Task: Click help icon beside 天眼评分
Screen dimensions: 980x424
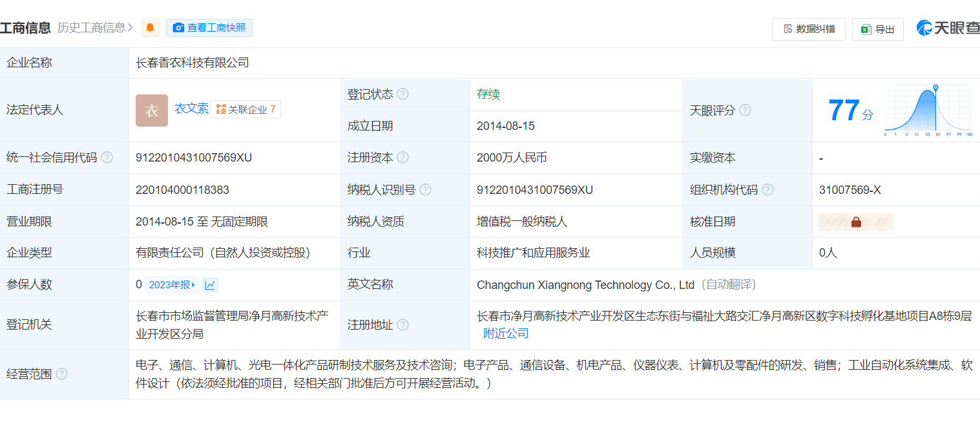Action: (745, 110)
